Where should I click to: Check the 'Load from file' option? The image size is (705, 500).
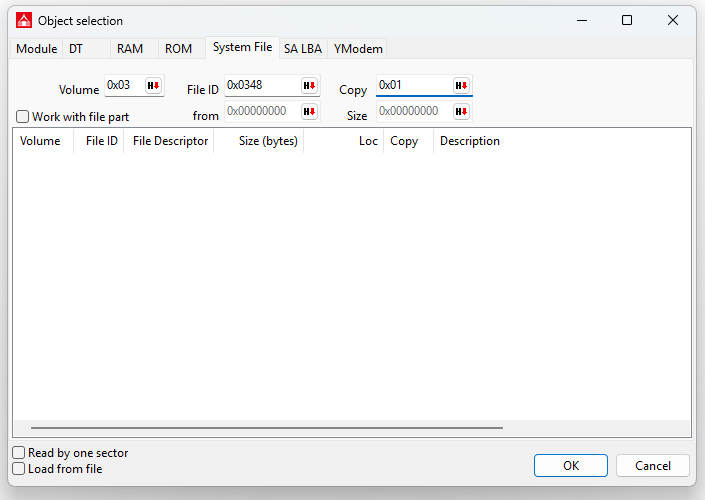19,469
